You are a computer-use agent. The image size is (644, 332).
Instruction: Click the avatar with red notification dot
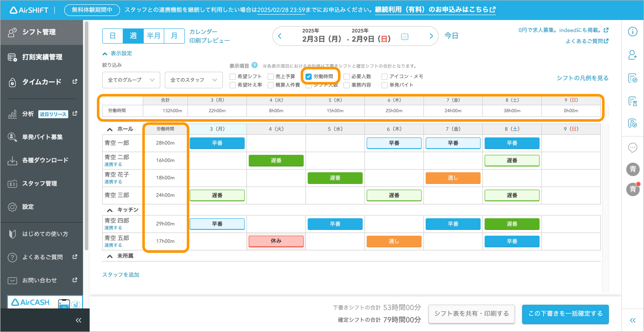633,189
